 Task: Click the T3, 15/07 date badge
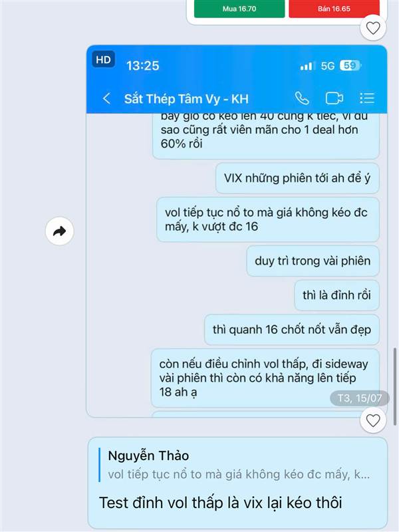tap(360, 398)
